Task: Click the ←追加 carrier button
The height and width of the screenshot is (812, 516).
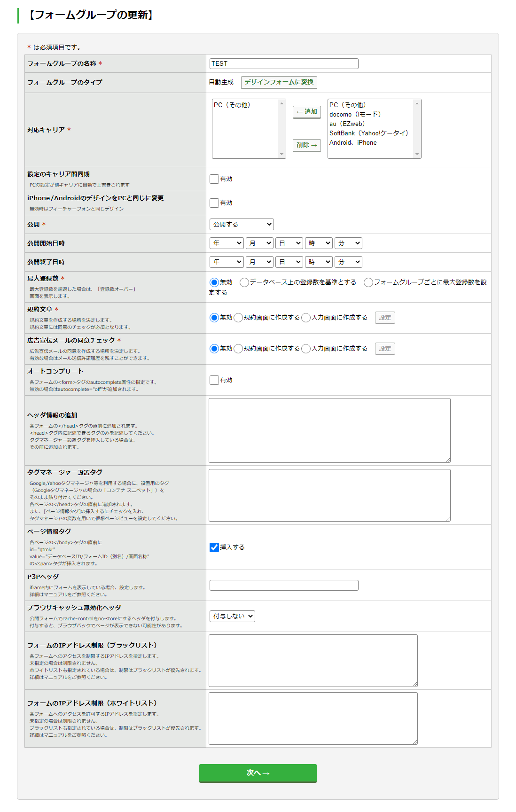Action: point(307,112)
